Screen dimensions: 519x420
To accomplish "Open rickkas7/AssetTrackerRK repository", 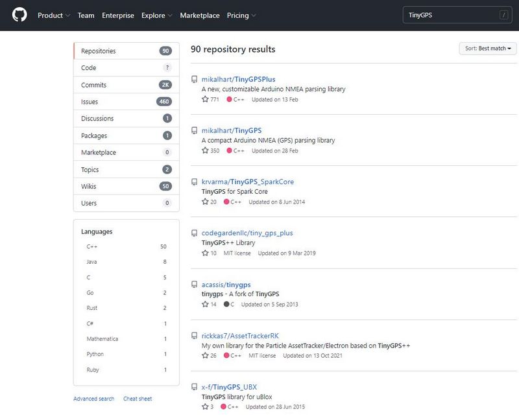I will [240, 336].
